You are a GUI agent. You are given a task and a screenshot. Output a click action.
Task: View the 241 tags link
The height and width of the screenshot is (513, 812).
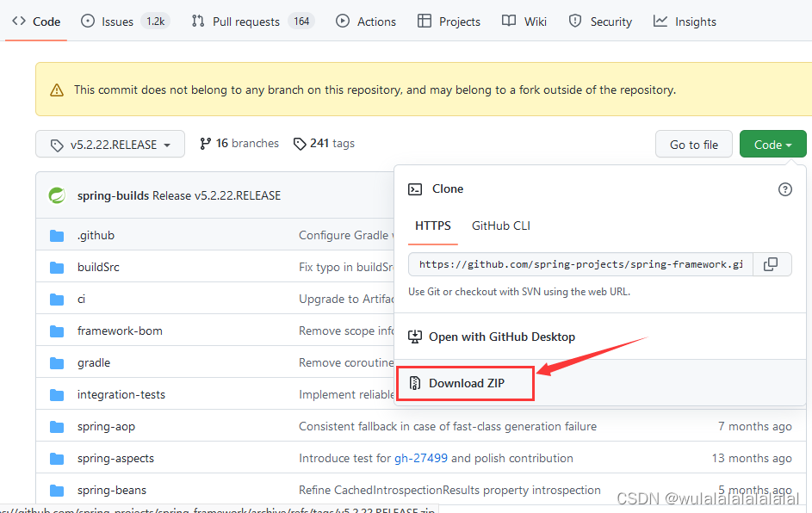pos(324,144)
